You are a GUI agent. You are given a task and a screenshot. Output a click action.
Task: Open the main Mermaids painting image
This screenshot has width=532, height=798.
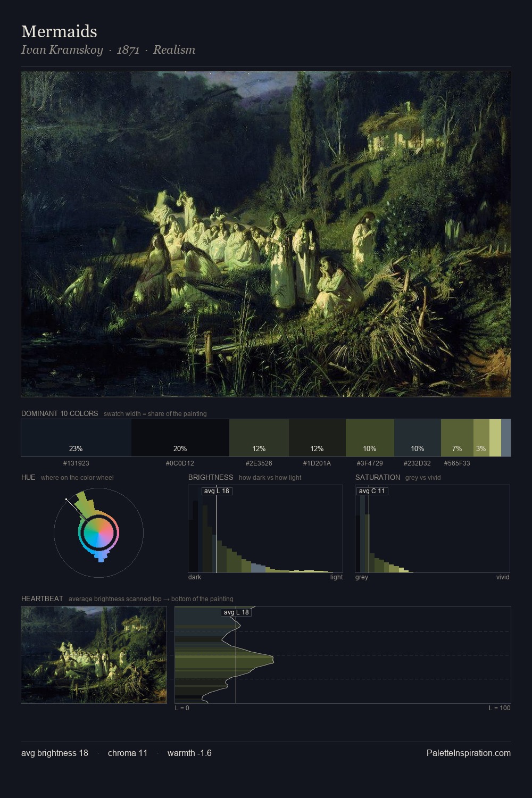266,234
